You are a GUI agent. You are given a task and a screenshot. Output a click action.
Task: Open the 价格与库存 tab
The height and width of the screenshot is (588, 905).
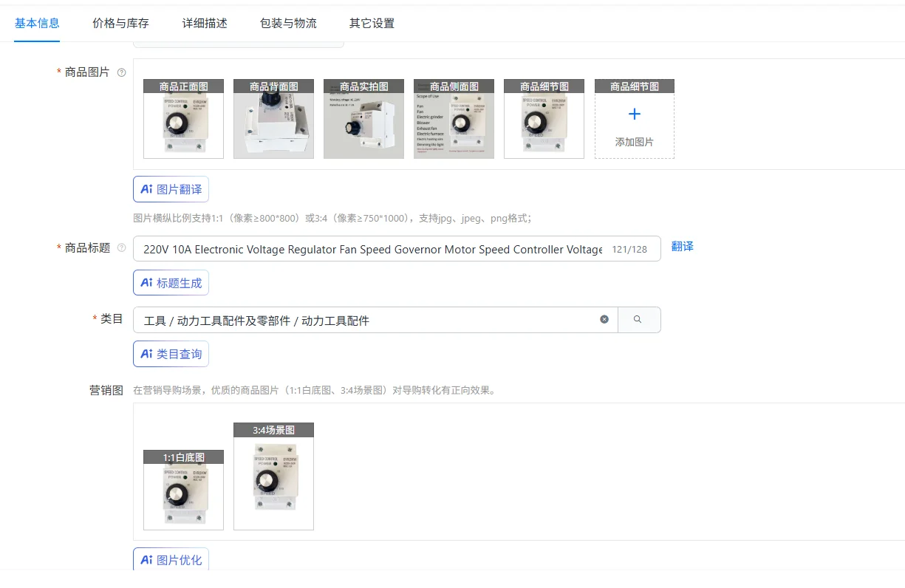pyautogui.click(x=120, y=23)
